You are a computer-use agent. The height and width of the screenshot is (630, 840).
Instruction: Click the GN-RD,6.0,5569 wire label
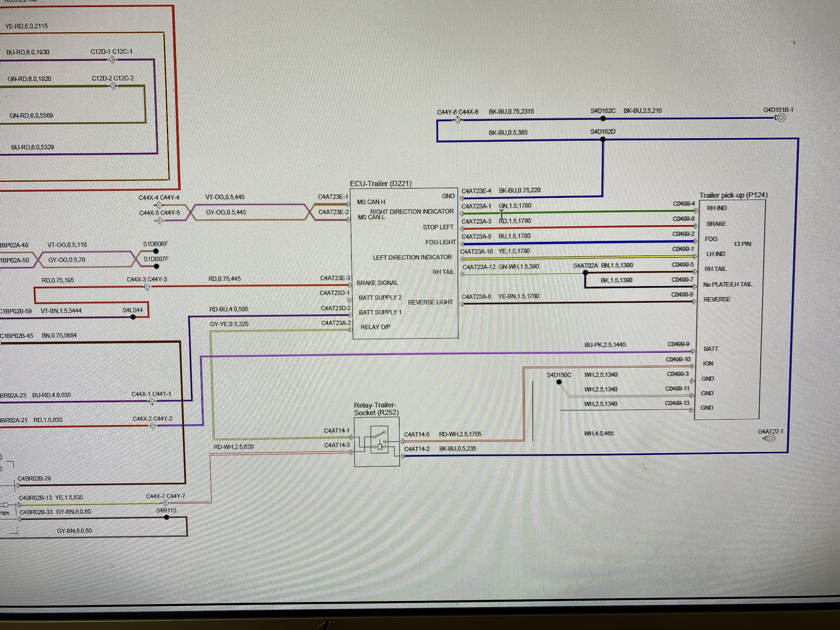31,115
